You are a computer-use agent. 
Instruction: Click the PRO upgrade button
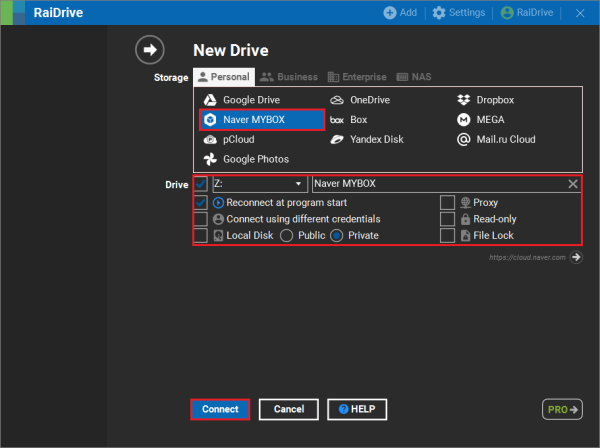tap(562, 409)
